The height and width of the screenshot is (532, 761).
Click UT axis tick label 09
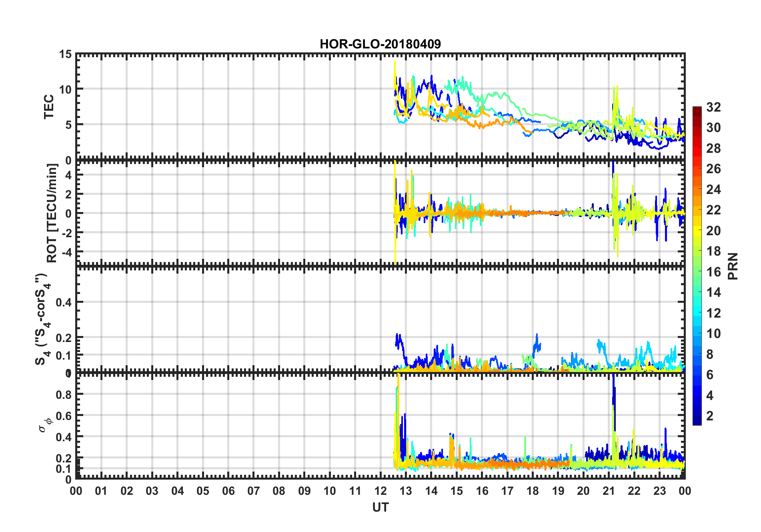click(304, 491)
